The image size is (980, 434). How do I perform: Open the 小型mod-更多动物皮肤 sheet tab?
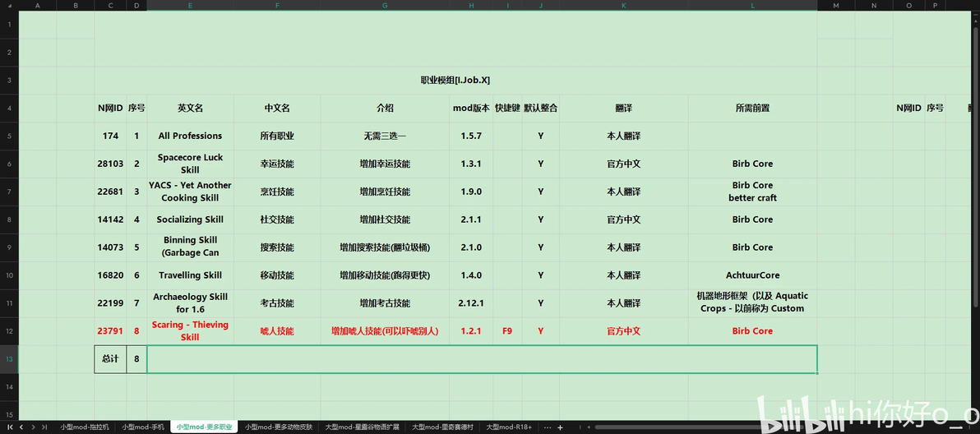point(278,427)
